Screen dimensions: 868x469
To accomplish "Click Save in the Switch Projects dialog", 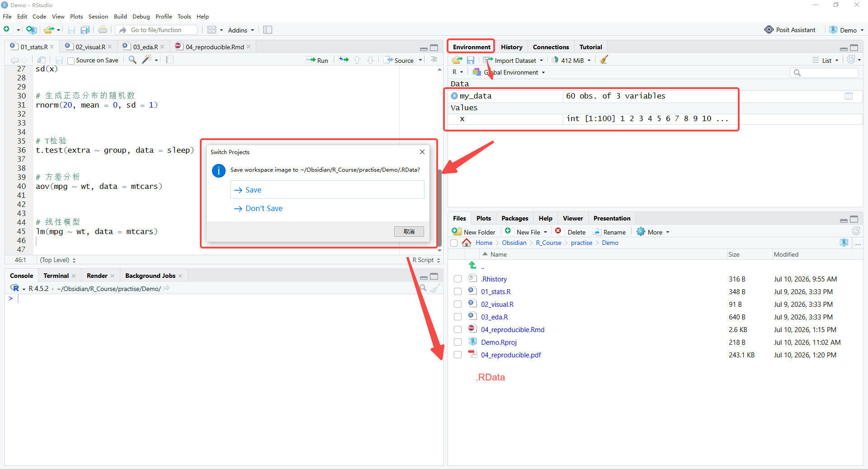I will tap(327, 190).
